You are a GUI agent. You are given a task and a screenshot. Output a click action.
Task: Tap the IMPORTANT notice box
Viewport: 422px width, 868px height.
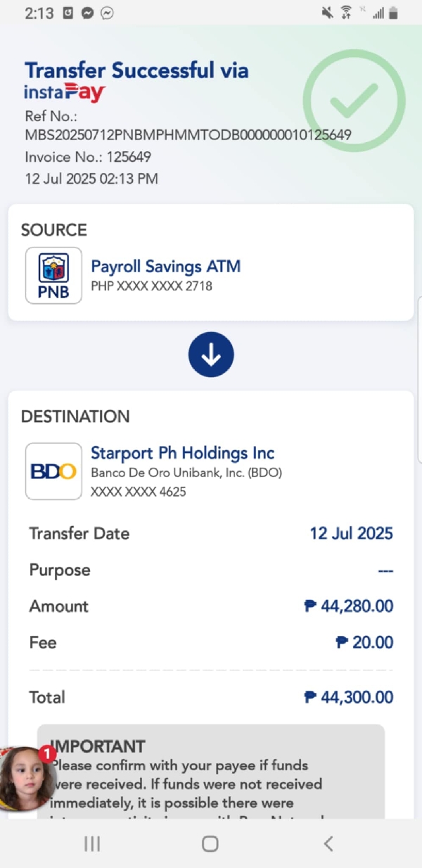211,772
